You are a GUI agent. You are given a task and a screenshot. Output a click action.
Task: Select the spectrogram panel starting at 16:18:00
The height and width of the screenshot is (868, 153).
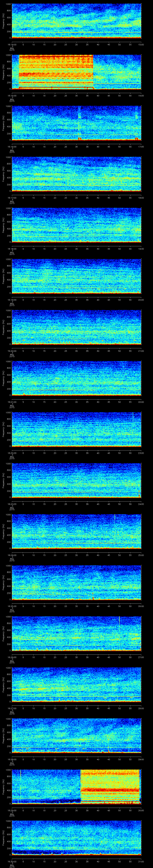(77, 225)
